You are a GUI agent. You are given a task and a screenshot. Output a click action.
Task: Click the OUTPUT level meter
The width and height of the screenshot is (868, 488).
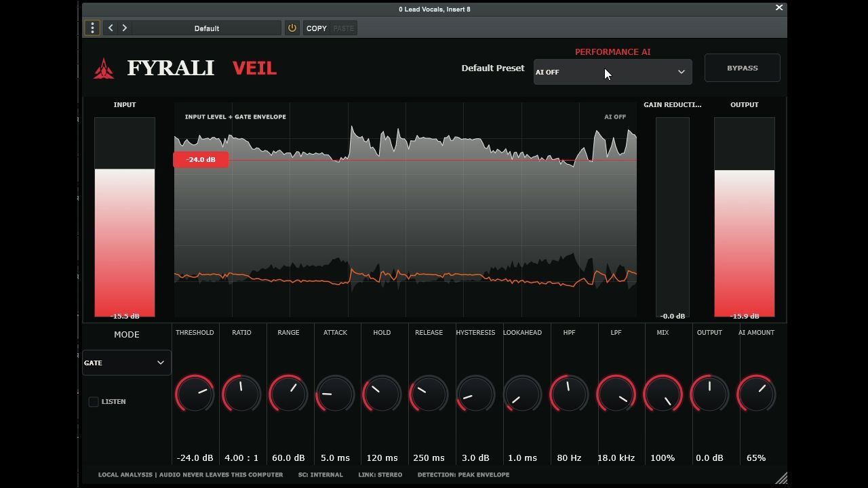745,218
